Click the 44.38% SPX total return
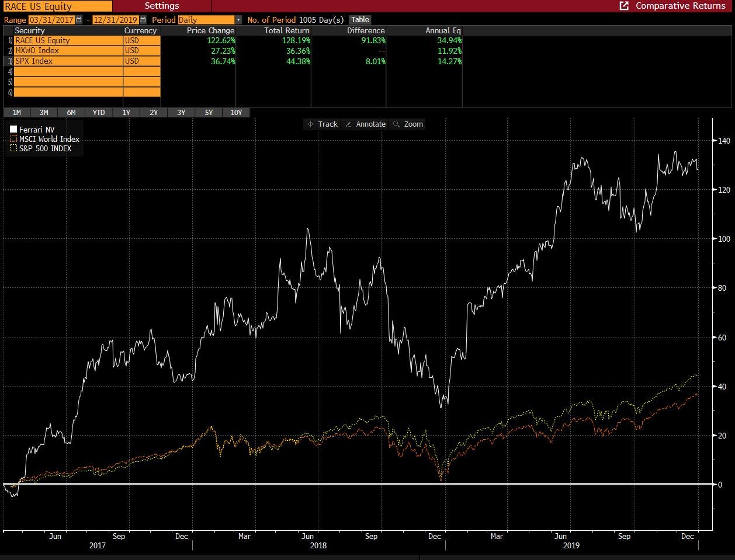This screenshot has height=560, width=735. [x=297, y=61]
